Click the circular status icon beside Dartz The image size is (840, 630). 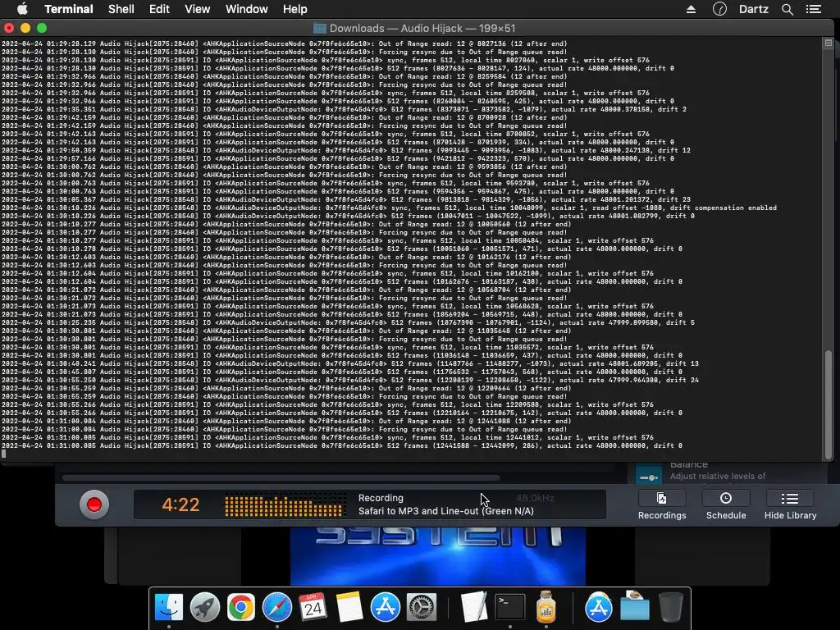719,9
